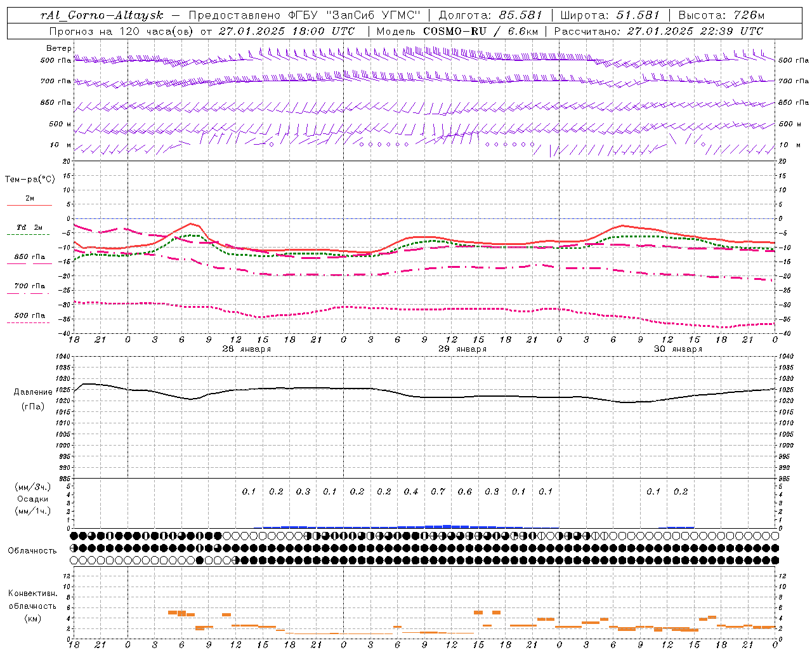Select the 'Высота: 726м' elevation text
The image size is (812, 650).
tap(721, 15)
